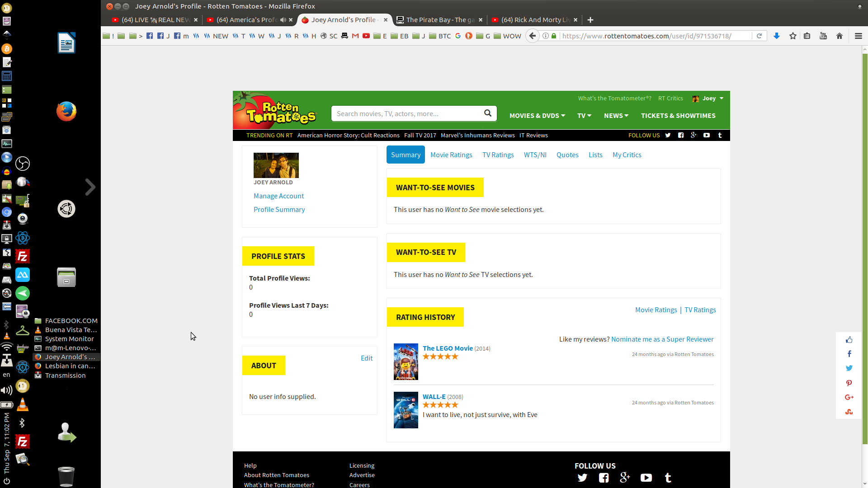Go to Firefox home page icon

click(x=840, y=36)
